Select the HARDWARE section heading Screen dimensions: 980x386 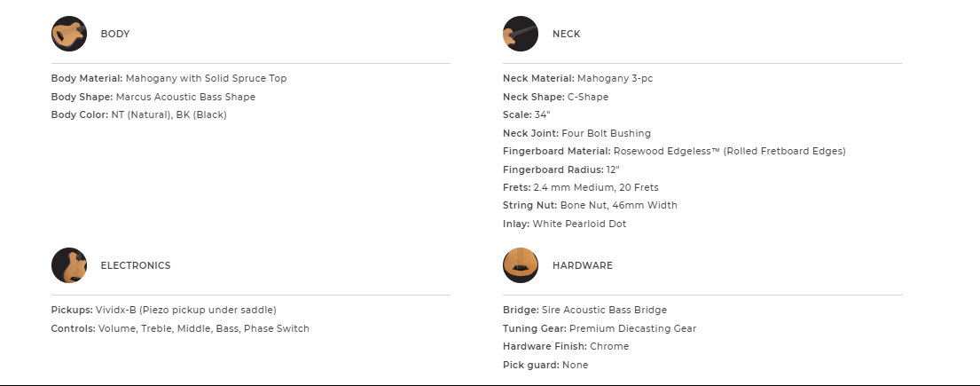pos(582,265)
